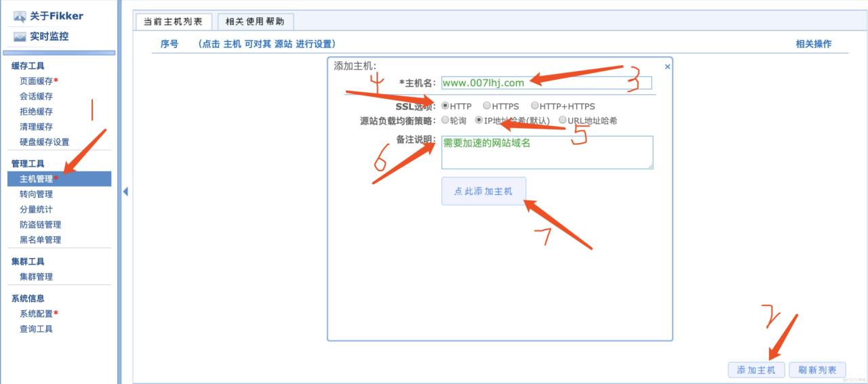Choose URL地址哈希 strategy
868x384 pixels.
[x=563, y=121]
